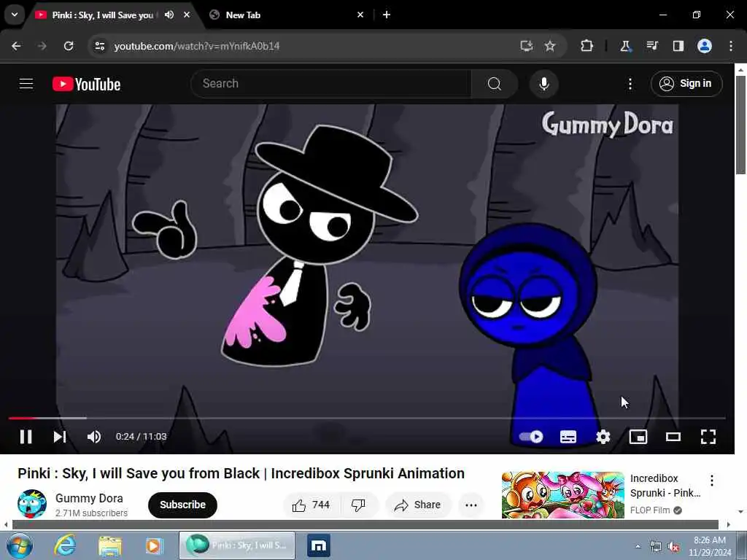This screenshot has width=747, height=560.
Task: Click the video title text
Action: pos(241,474)
